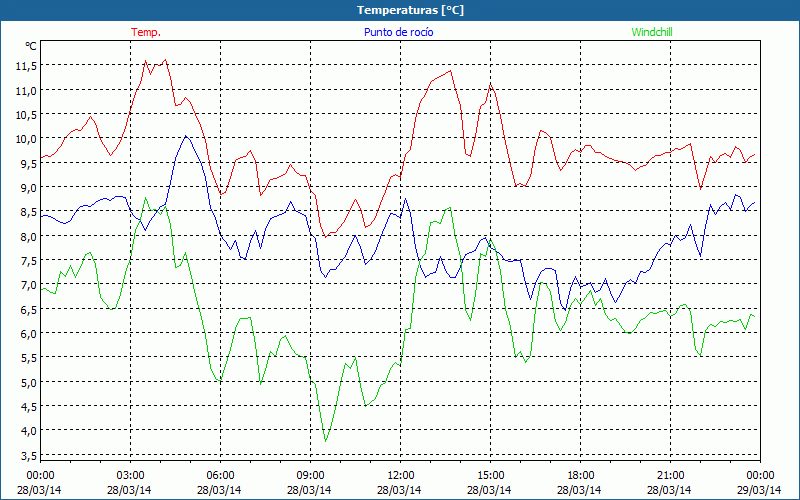
Task: Click the 06:00 time axis label
Action: (220, 476)
